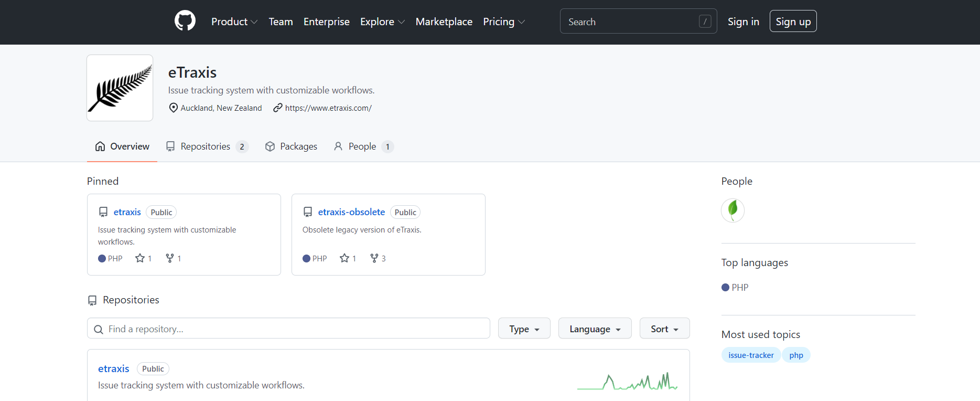The height and width of the screenshot is (401, 980).
Task: Open the https://www.etraxis.com/ link
Action: coord(328,108)
